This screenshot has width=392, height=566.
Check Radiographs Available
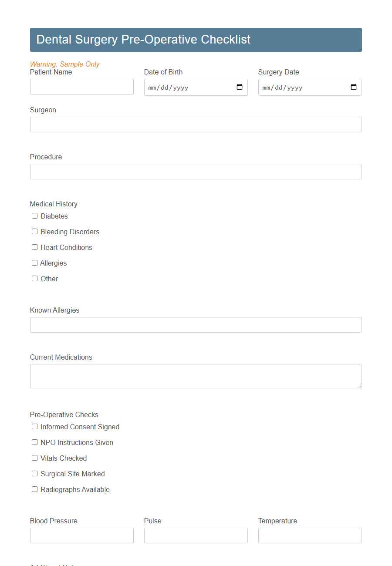click(34, 489)
